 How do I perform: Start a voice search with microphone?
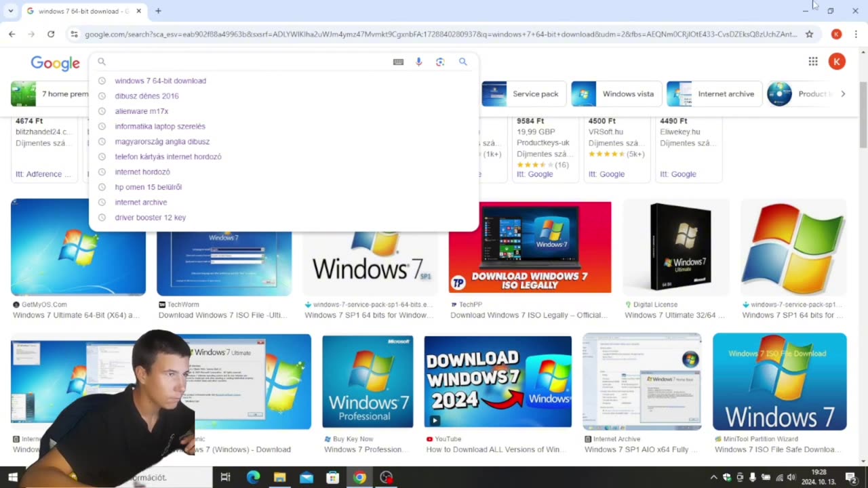click(x=419, y=62)
